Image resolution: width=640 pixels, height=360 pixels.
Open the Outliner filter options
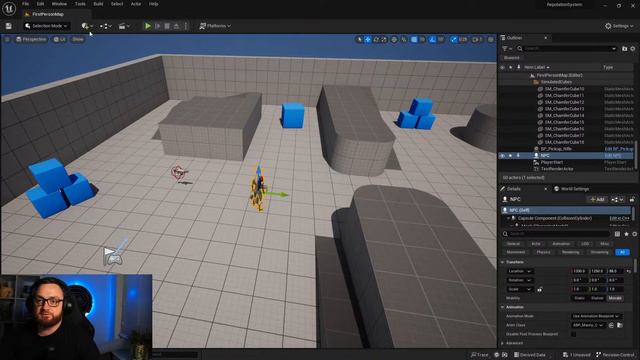[x=507, y=49]
